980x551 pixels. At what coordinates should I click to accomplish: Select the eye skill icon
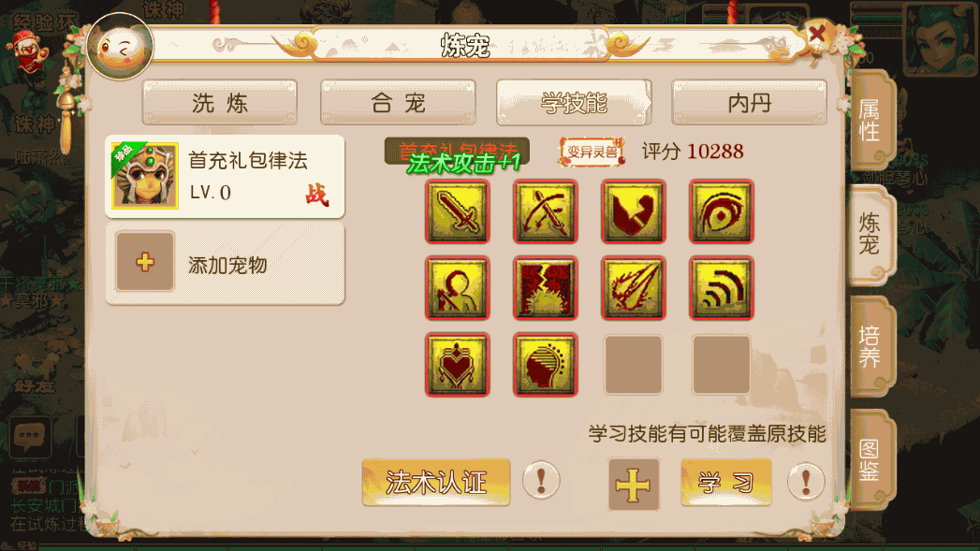[x=722, y=211]
